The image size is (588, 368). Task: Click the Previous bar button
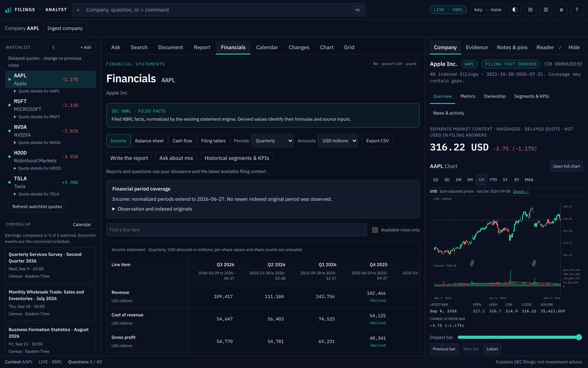click(x=444, y=349)
